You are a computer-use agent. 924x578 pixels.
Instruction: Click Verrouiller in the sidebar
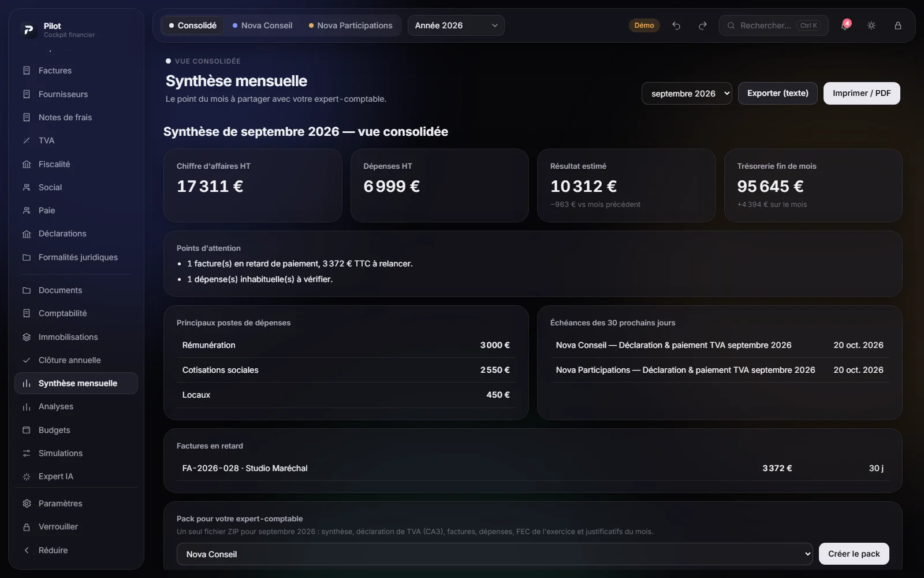(x=76, y=527)
